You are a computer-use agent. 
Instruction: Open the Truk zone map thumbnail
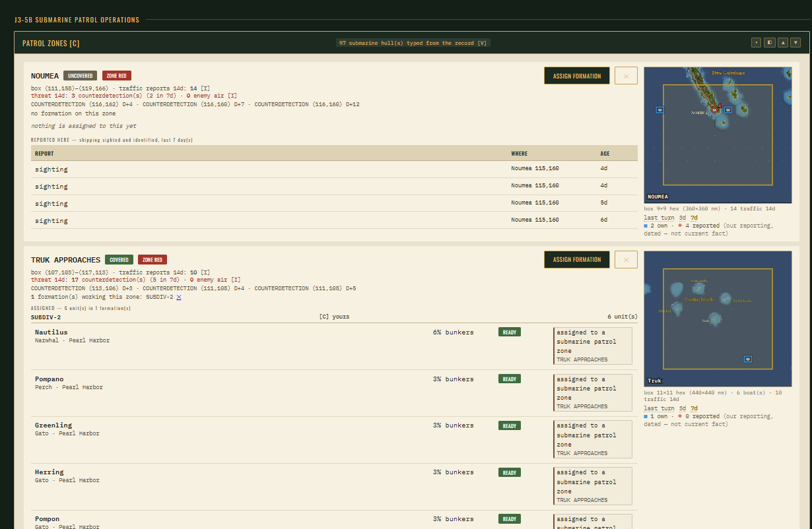(x=718, y=319)
